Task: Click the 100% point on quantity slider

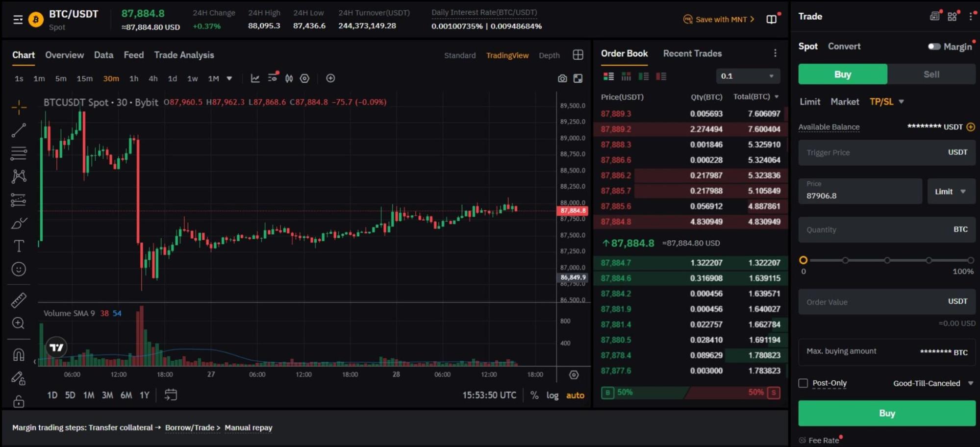Action: coord(970,260)
